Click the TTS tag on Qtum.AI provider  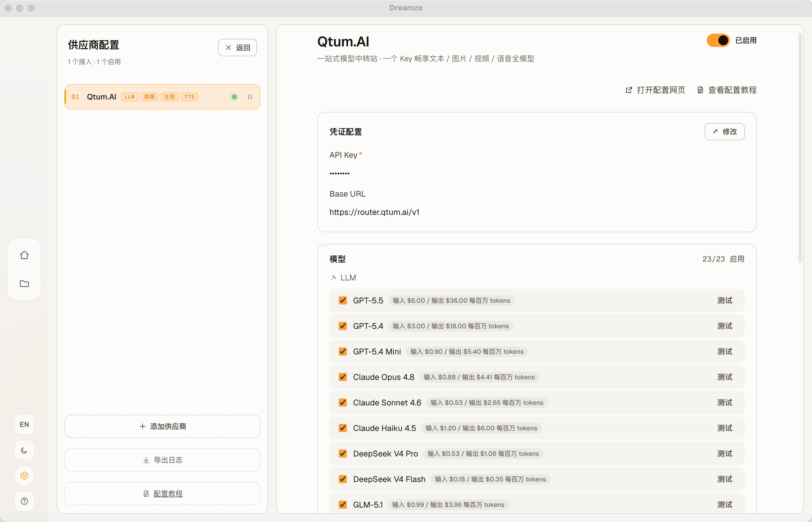click(189, 97)
